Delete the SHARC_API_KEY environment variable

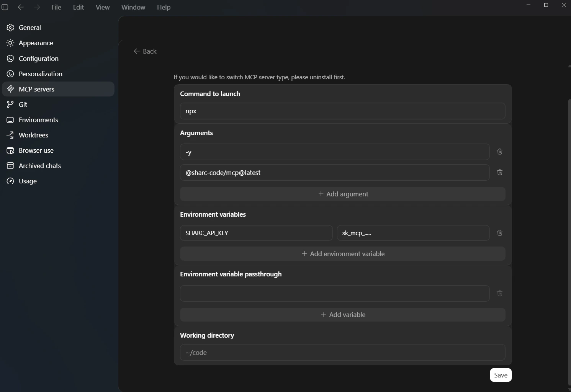500,233
